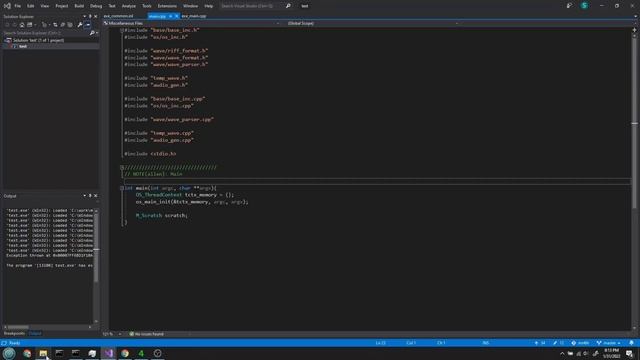The width and height of the screenshot is (640, 360).
Task: Open the signed-in account avatar
Action: pos(584,6)
